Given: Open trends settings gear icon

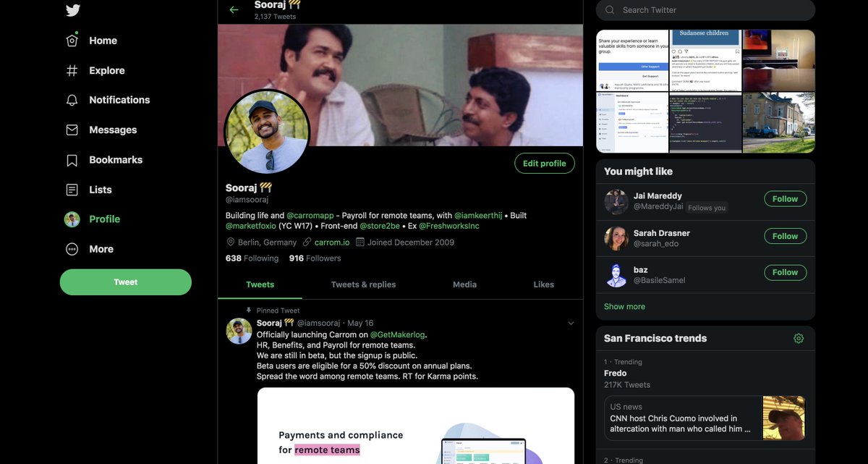Looking at the screenshot, I should tap(799, 338).
